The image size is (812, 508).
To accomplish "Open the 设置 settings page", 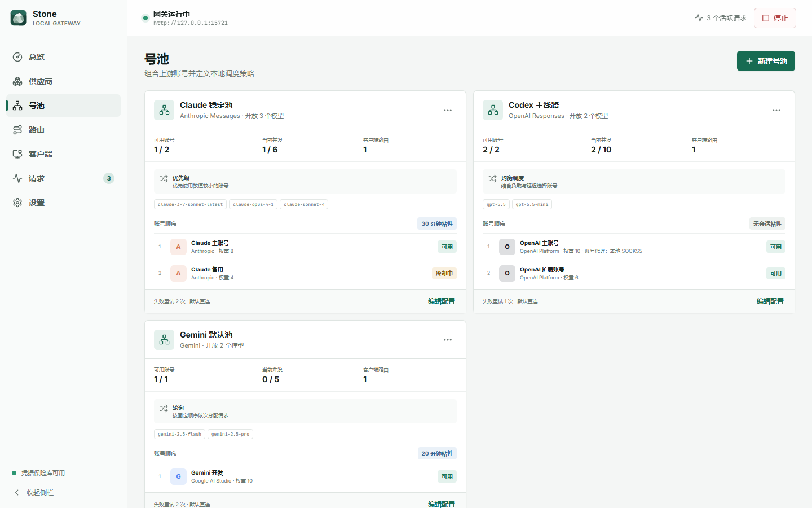I will pos(63,203).
